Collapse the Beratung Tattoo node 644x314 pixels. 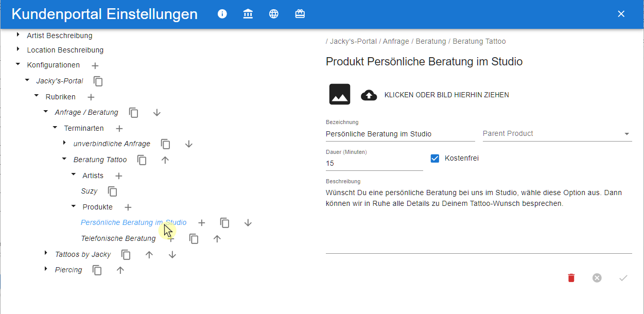pos(64,160)
